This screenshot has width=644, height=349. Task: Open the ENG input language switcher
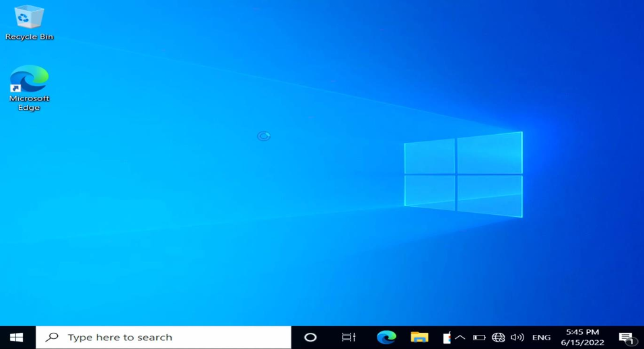541,338
